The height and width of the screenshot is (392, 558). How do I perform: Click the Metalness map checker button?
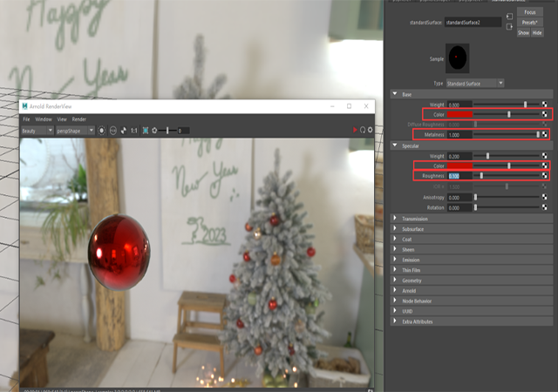click(544, 134)
